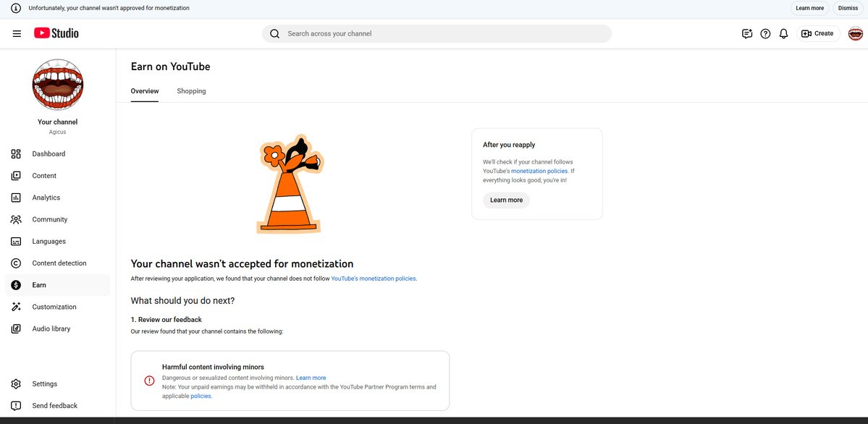Open the hamburger navigation menu

[17, 34]
